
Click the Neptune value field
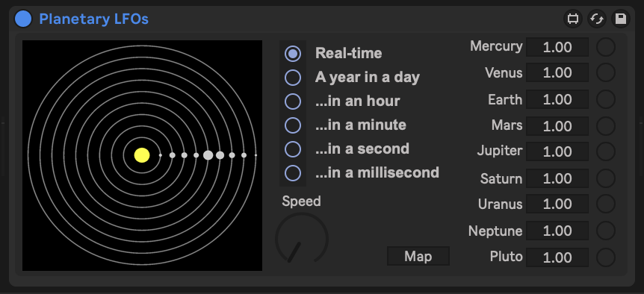click(x=557, y=231)
